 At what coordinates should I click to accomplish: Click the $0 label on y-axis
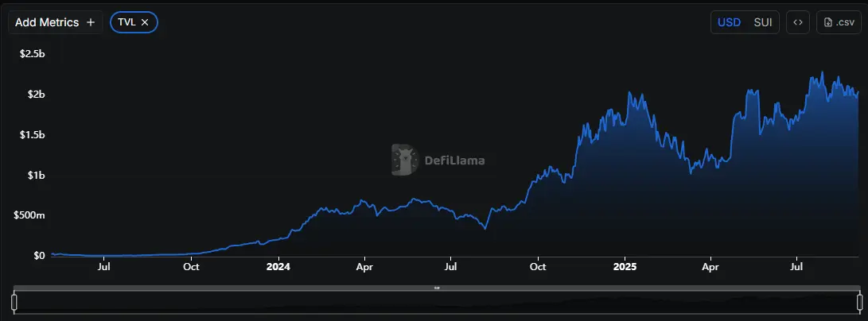pyautogui.click(x=38, y=256)
